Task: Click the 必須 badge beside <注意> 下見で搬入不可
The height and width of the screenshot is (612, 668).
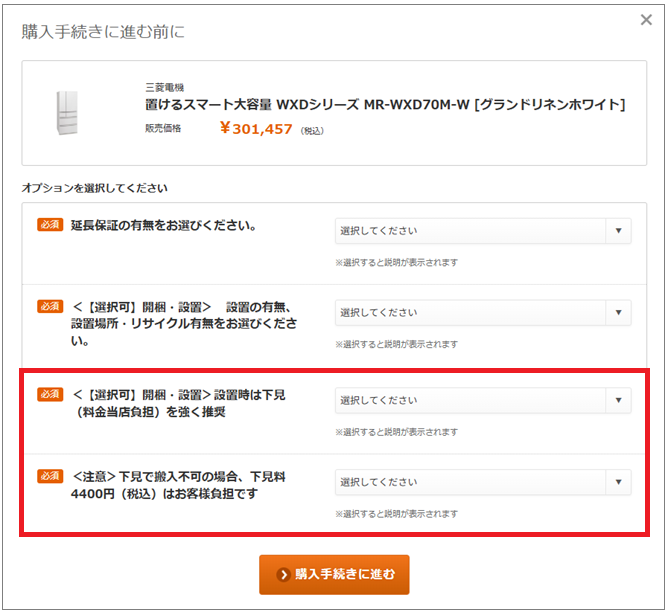Action: 50,476
